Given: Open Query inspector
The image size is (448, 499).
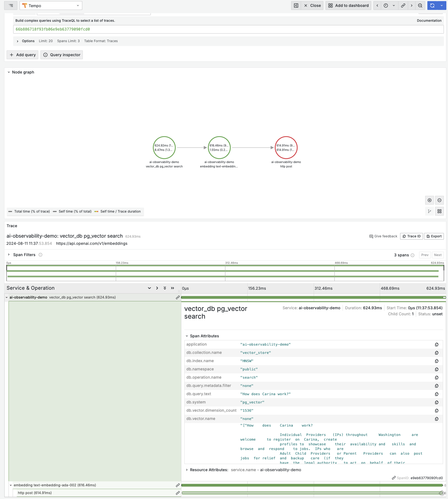Looking at the screenshot, I should 62,55.
